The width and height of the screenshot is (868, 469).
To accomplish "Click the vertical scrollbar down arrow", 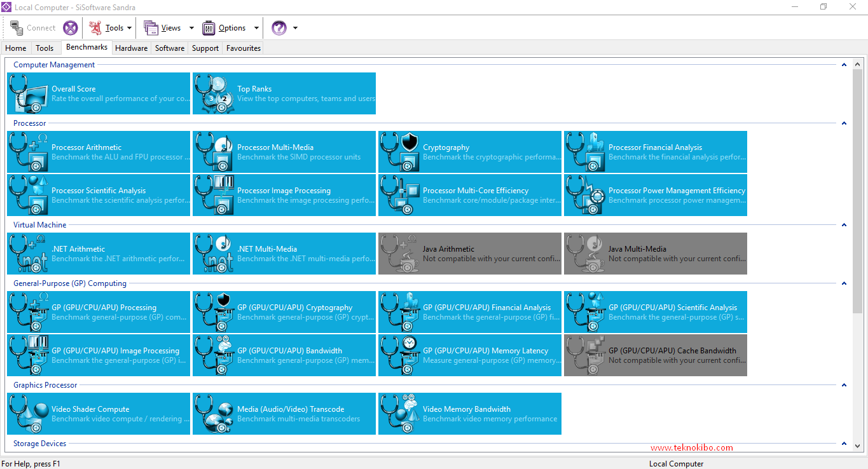I will point(858,445).
